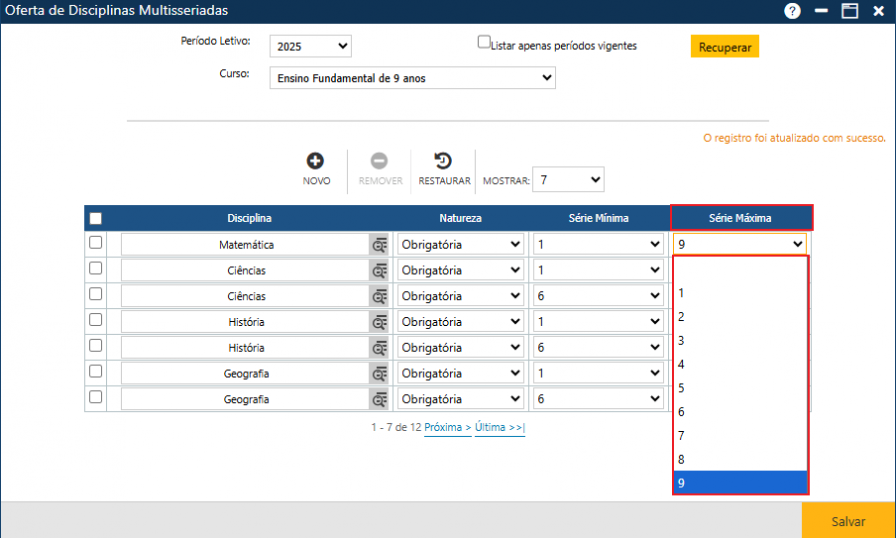Toggle the select-all checkbox in table header
Screen dimensions: 896x538
click(x=96, y=219)
